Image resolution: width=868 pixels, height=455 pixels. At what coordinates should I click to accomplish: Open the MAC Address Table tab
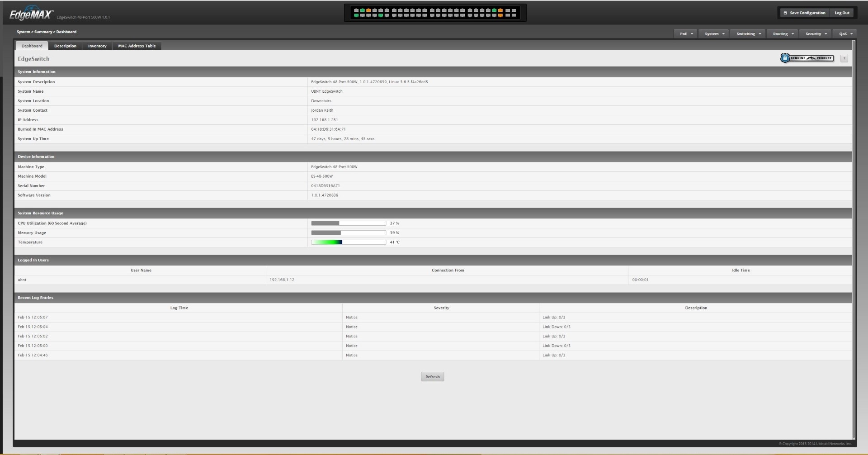point(137,46)
